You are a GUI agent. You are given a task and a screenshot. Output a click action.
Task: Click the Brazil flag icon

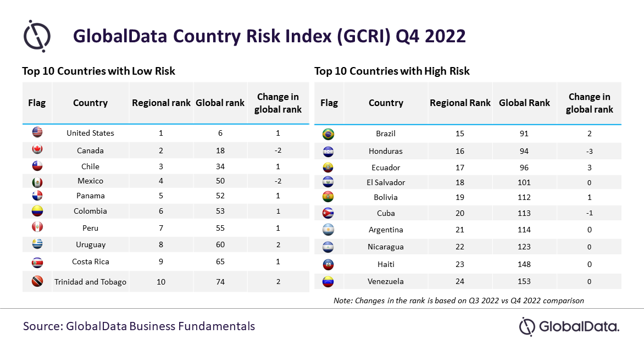point(328,134)
